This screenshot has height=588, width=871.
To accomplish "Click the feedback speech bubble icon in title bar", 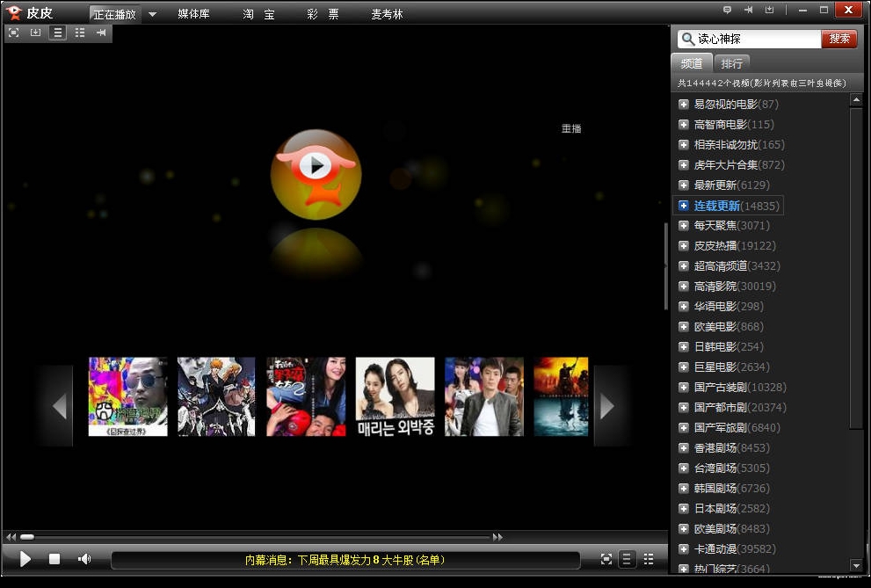I will coord(727,10).
